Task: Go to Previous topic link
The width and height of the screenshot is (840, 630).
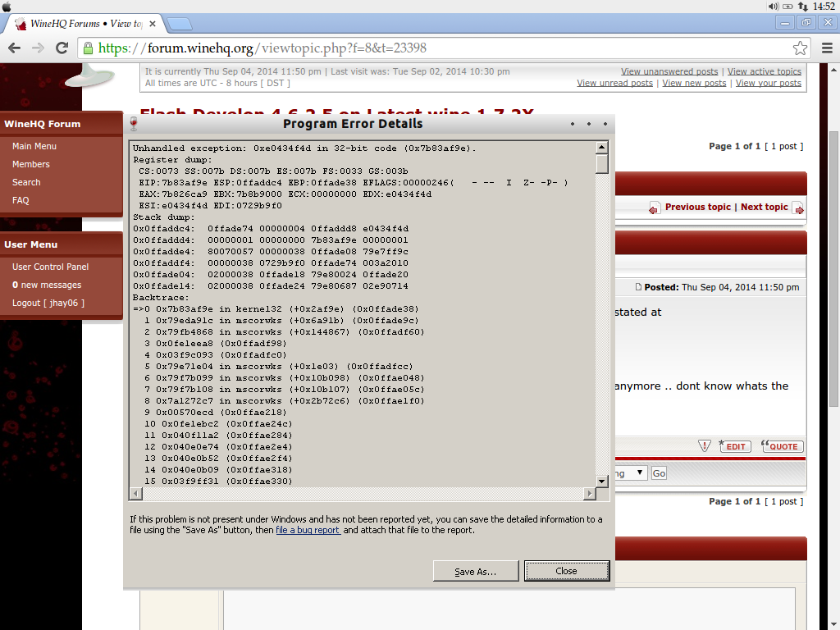Action: (698, 208)
